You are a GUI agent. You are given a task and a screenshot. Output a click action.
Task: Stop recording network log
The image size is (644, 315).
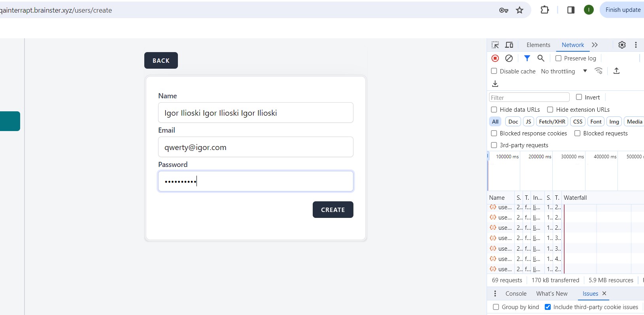[x=495, y=58]
